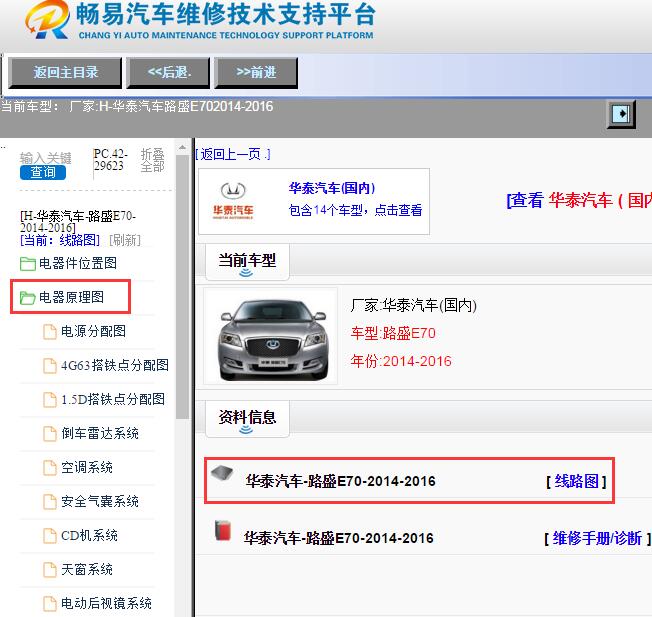Click the panel toggle arrow icon
652x617 pixels.
pyautogui.click(x=621, y=114)
